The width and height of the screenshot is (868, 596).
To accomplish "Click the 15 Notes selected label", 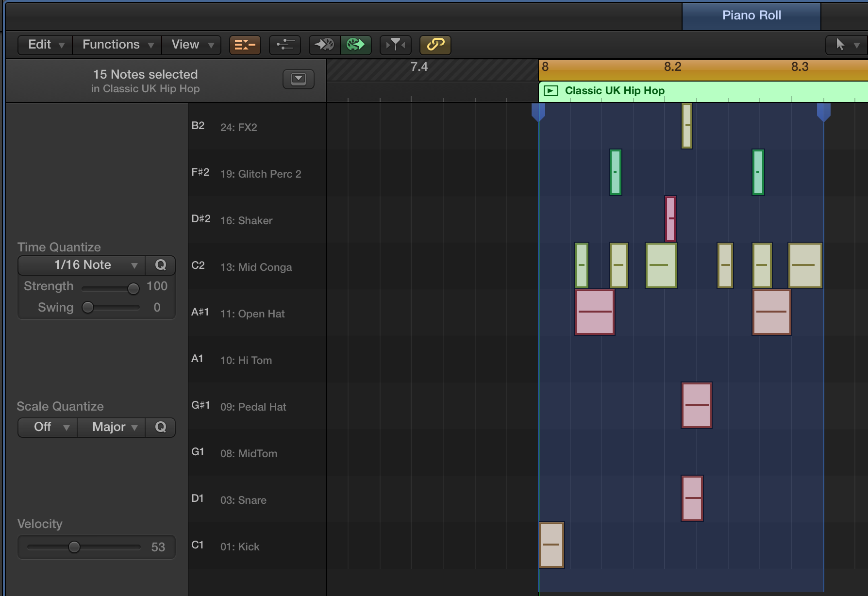I will (146, 74).
